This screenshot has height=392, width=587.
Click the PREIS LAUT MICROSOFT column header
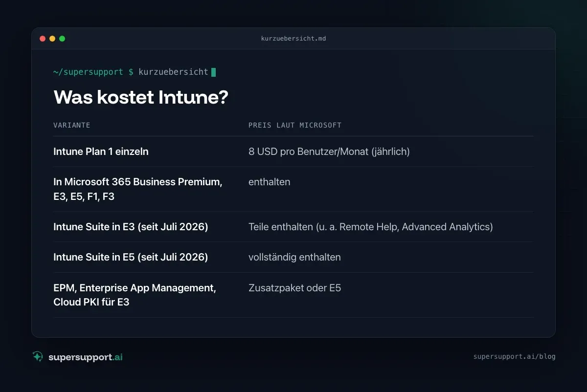tap(295, 125)
